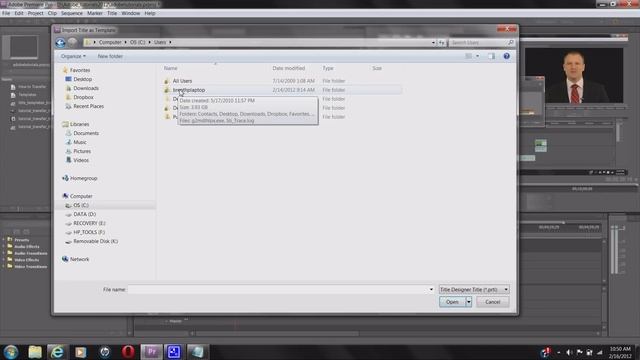Open the Organize dropdown

pos(73,56)
